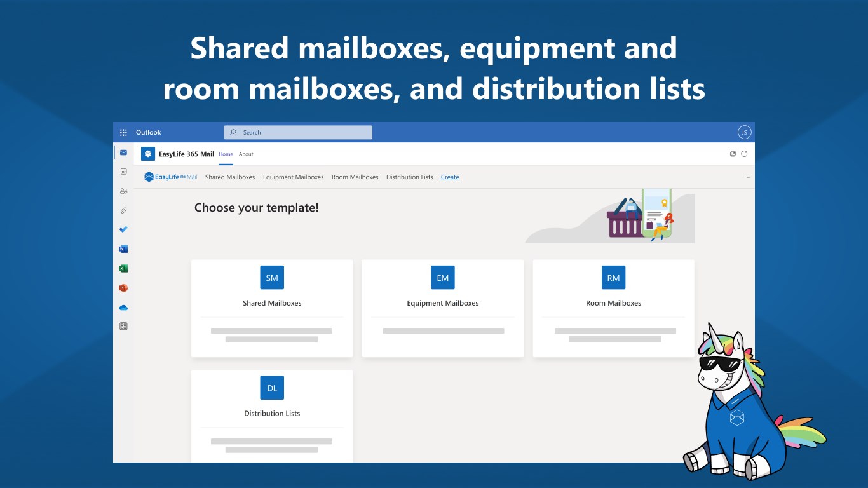The height and width of the screenshot is (488, 868).
Task: Launch PowerPoint from the sidebar
Action: [x=123, y=288]
